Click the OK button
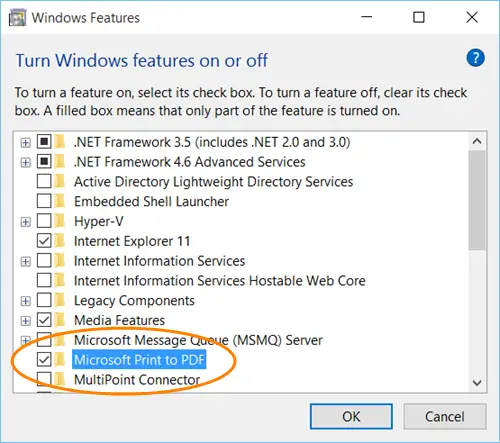Viewport: 500px width, 443px height. click(351, 416)
